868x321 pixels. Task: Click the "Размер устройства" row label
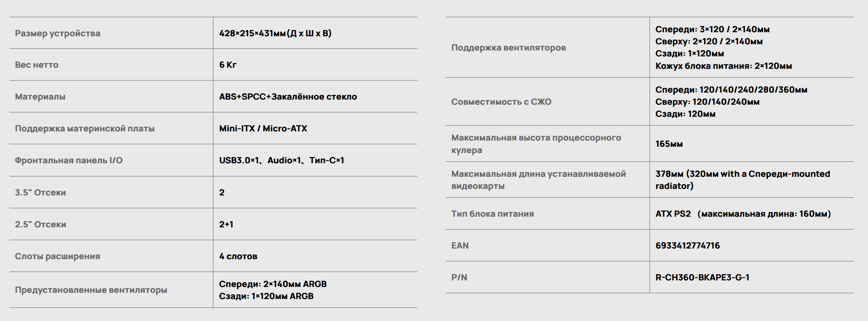pyautogui.click(x=57, y=33)
